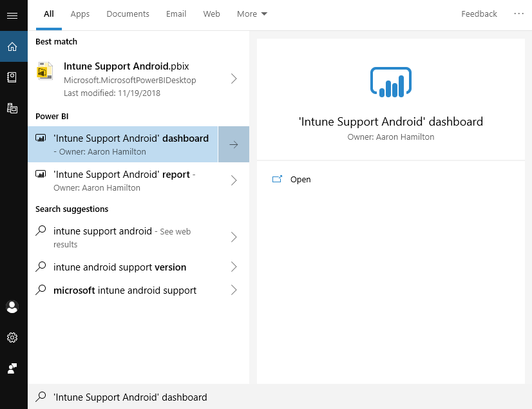
Task: Click search icon beside 'intune support android'
Action: [x=41, y=231]
